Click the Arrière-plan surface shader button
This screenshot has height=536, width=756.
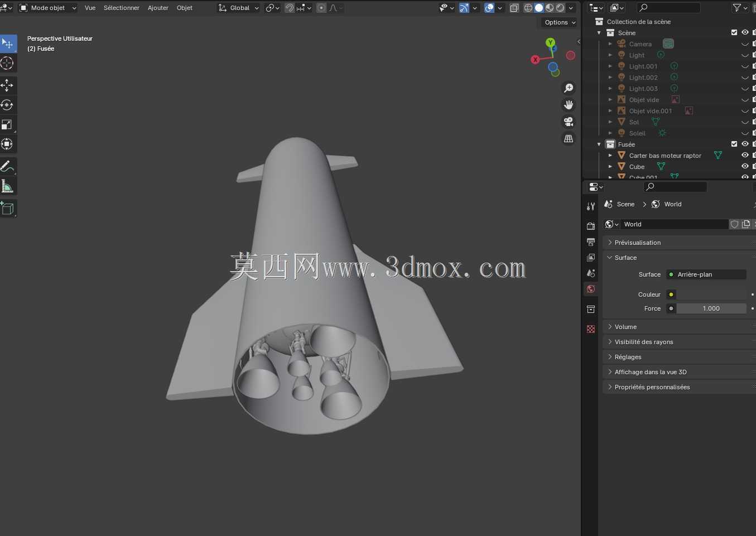[707, 274]
